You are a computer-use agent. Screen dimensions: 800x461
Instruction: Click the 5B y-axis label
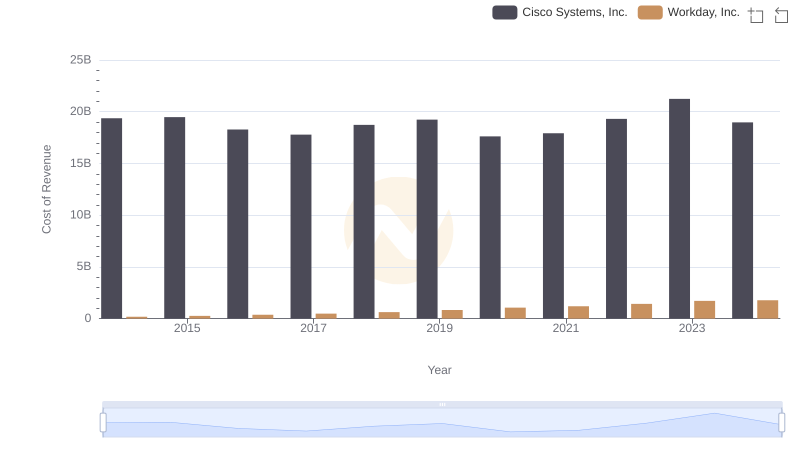(84, 266)
